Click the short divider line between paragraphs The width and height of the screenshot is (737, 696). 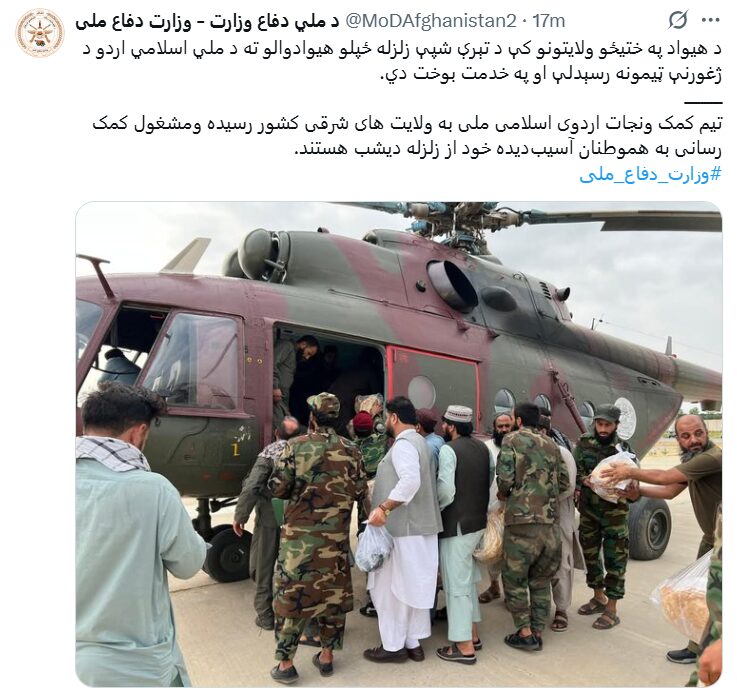(703, 102)
